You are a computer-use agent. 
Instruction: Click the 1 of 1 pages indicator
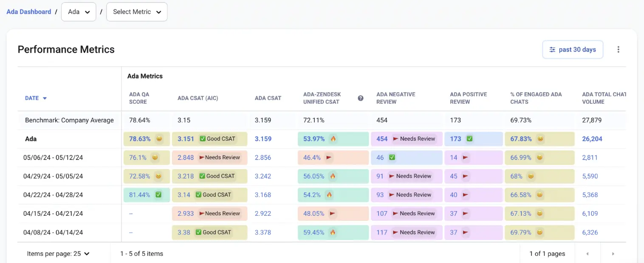coord(547,254)
